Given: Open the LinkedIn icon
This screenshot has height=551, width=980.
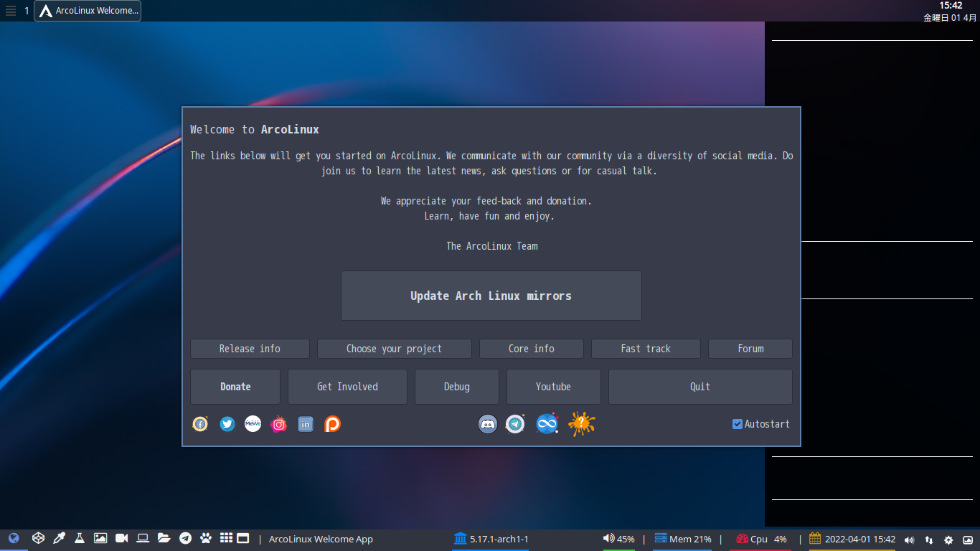Looking at the screenshot, I should point(306,424).
